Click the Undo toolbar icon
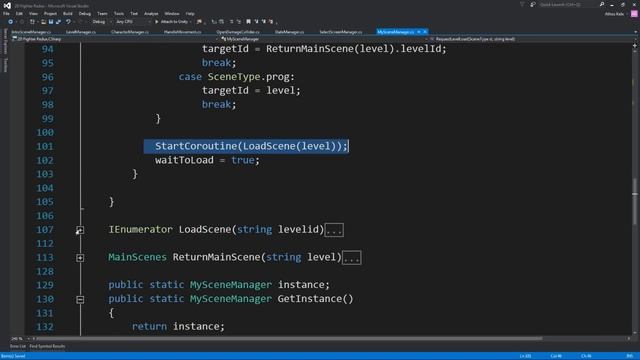 coord(68,22)
